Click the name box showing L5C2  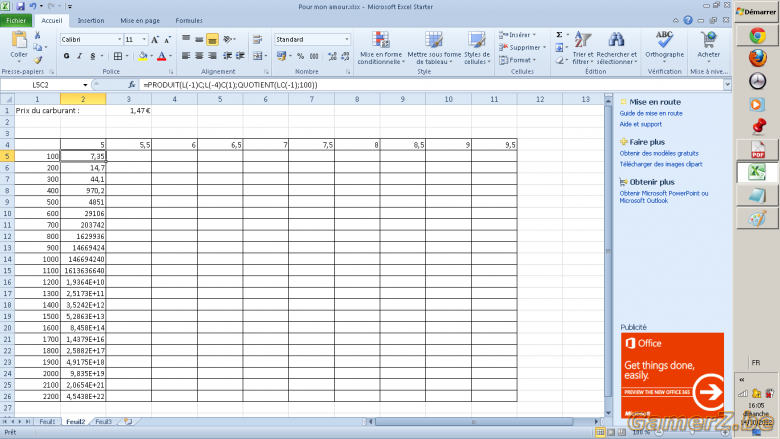click(41, 85)
